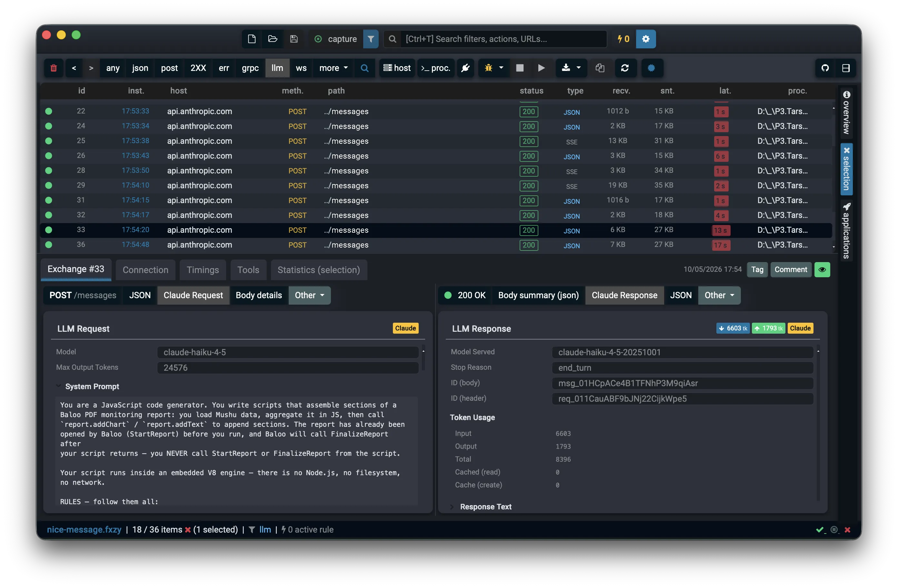Select the request JSON tab
Viewport: 898px width, 588px height.
click(x=140, y=295)
